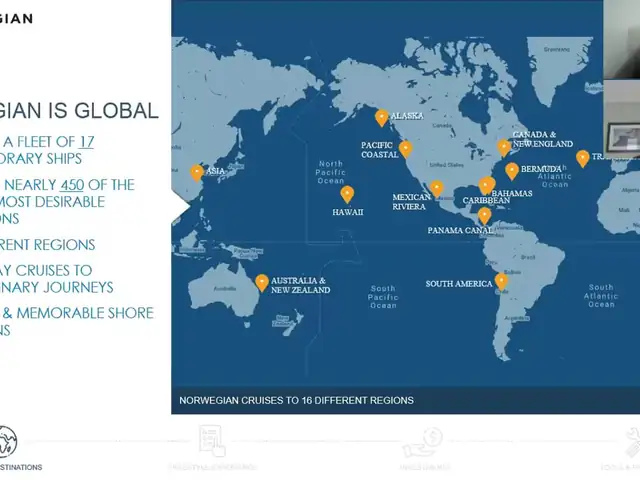Click the 16 different regions caption

[296, 400]
